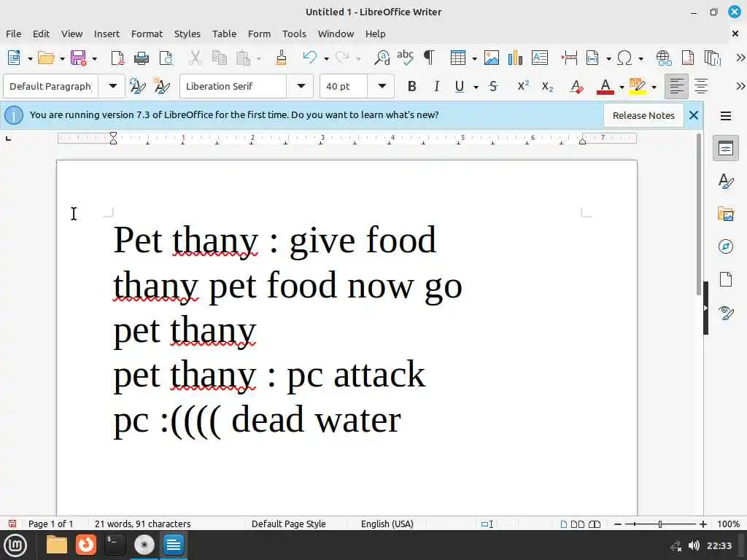Set left paragraph alignment
The image size is (747, 560).
coord(676,86)
